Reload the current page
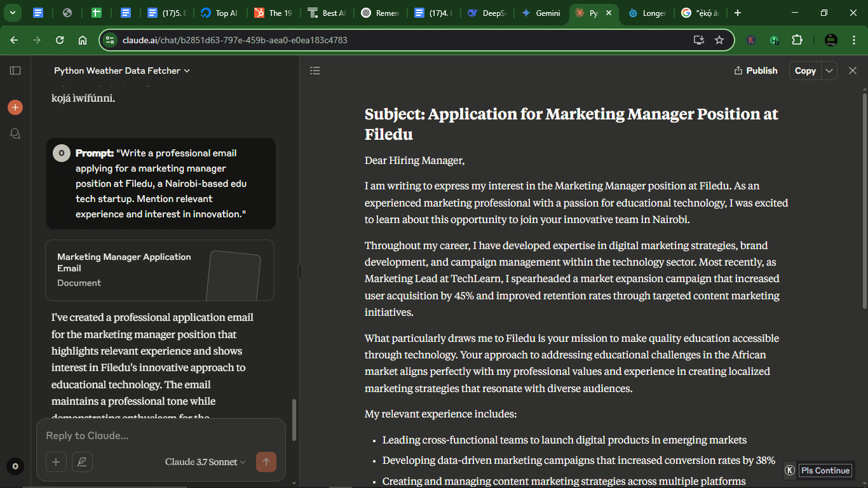868x488 pixels. [x=60, y=40]
